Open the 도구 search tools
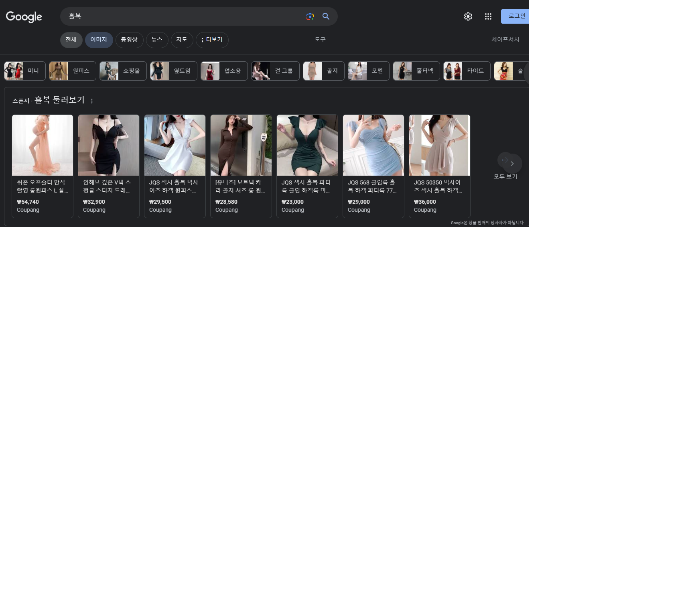This screenshot has width=690, height=616. click(x=320, y=40)
